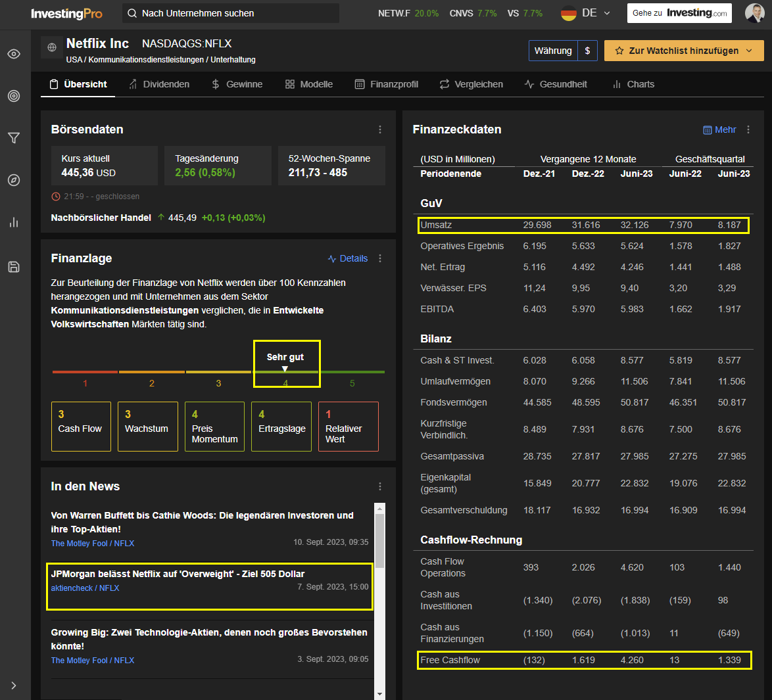The width and height of the screenshot is (772, 700).
Task: Open the user profile avatar
Action: (x=754, y=13)
